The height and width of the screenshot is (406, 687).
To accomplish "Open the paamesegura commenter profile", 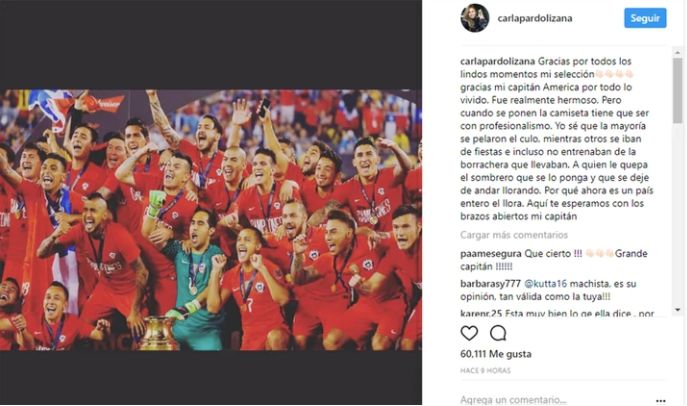I will point(491,254).
